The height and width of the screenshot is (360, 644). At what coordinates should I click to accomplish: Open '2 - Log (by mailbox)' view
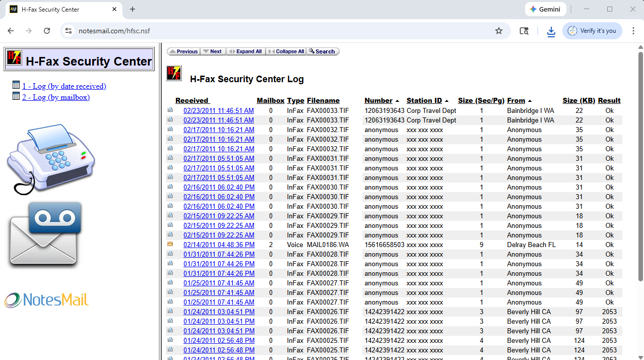coord(56,97)
